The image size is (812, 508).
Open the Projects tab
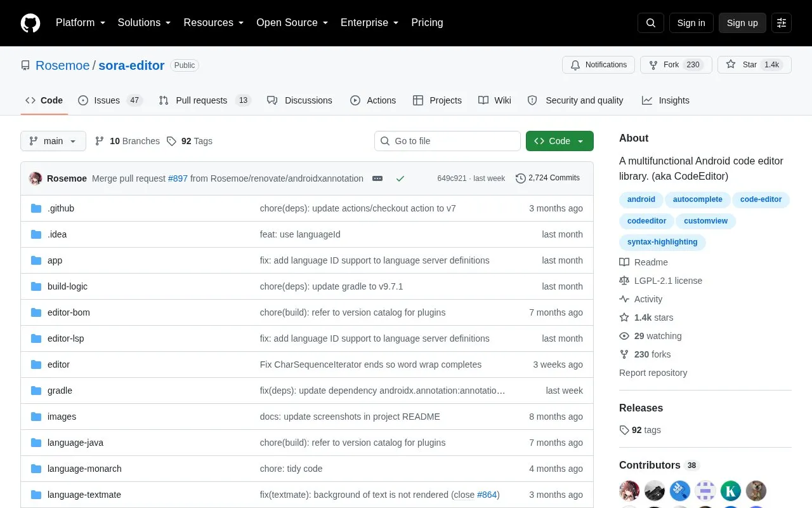point(437,100)
